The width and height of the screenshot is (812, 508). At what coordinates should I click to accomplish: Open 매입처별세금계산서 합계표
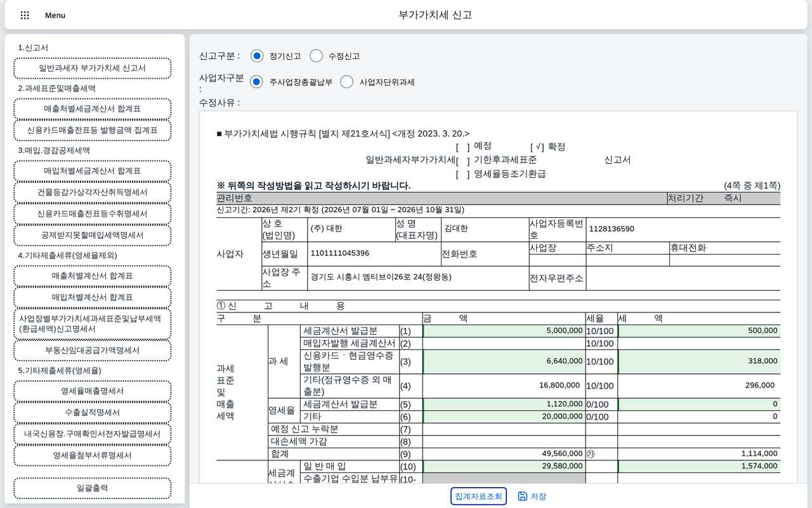(92, 171)
